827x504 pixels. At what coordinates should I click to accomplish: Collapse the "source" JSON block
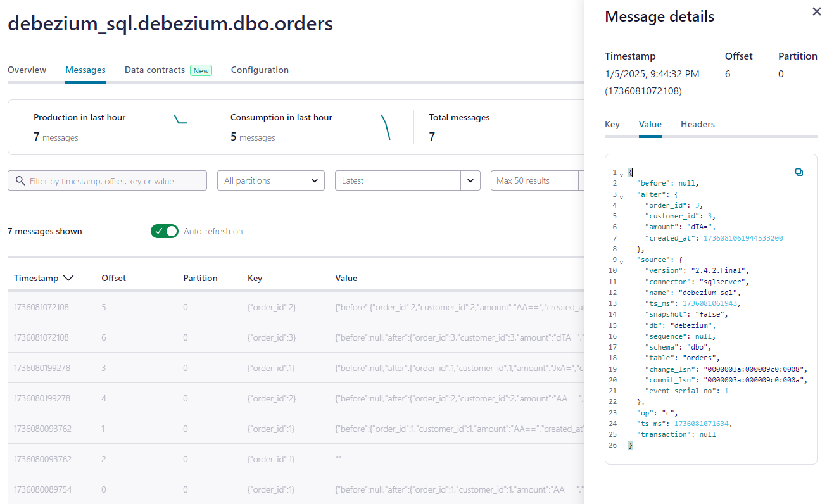[621, 261]
